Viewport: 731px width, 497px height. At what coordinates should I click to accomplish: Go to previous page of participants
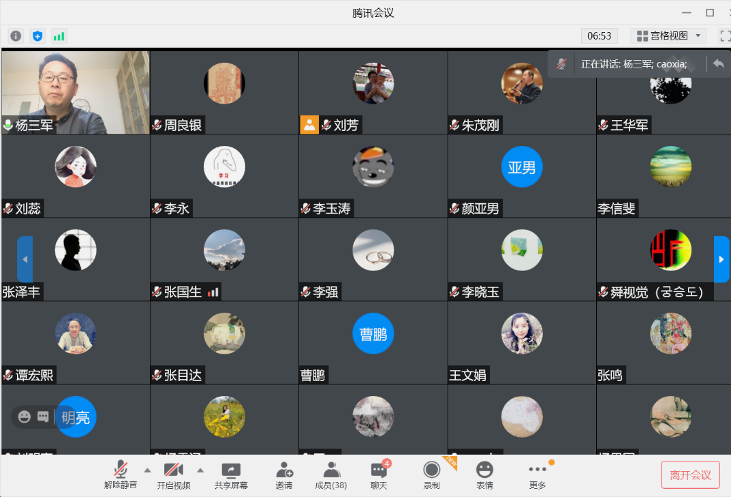[25, 259]
